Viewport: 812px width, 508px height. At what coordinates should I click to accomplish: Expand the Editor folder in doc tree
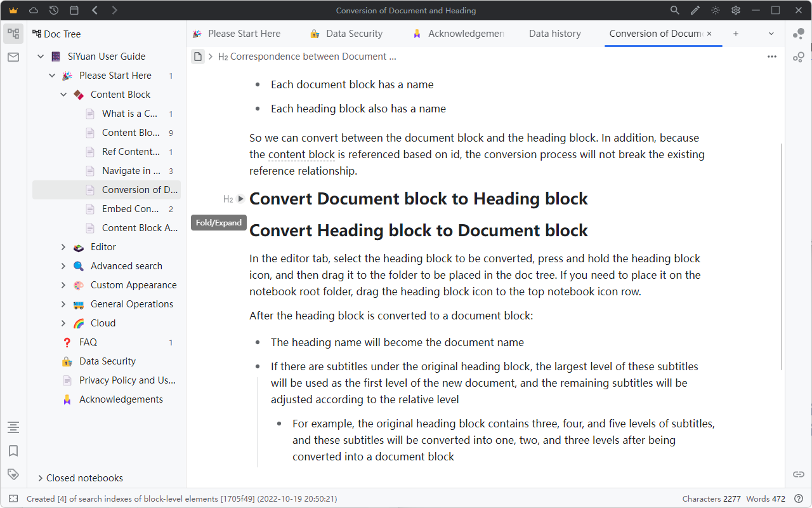(63, 247)
